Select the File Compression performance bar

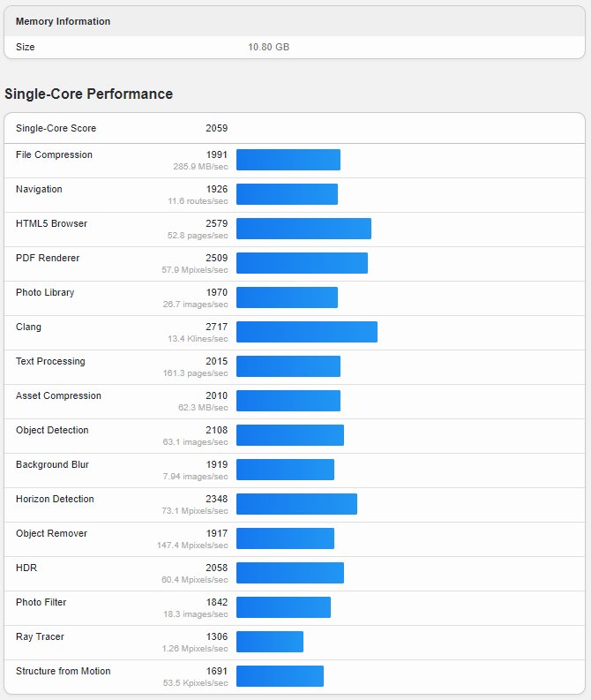pyautogui.click(x=288, y=160)
